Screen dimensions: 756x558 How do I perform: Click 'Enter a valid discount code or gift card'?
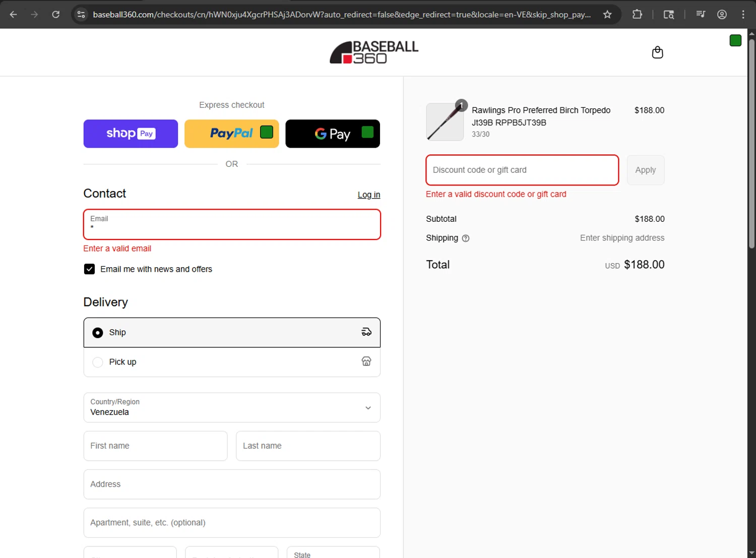click(496, 194)
